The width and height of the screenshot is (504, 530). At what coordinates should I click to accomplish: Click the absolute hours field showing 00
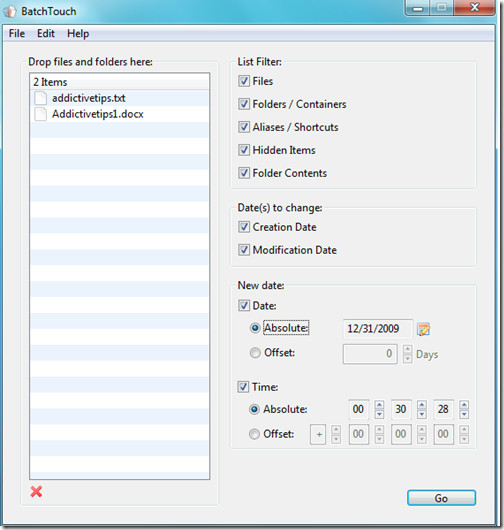coord(359,409)
